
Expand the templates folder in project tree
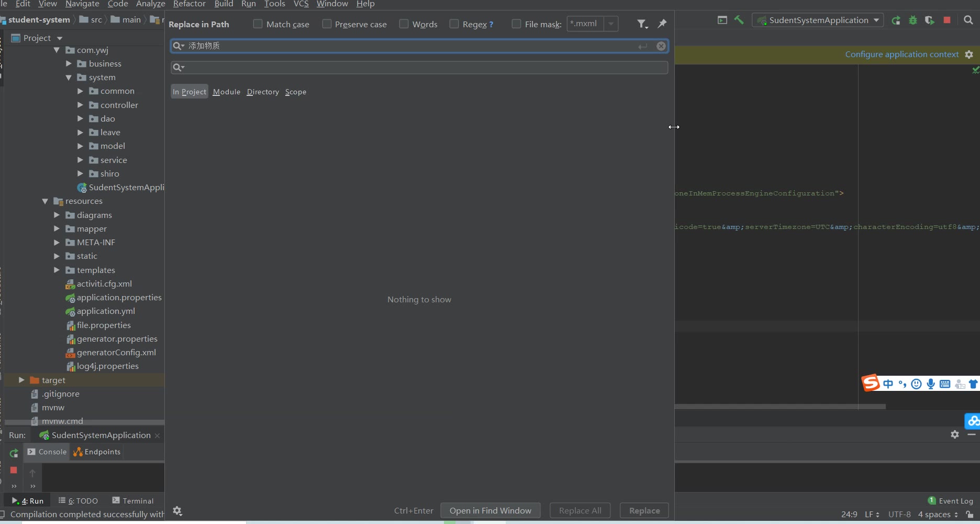pos(57,270)
